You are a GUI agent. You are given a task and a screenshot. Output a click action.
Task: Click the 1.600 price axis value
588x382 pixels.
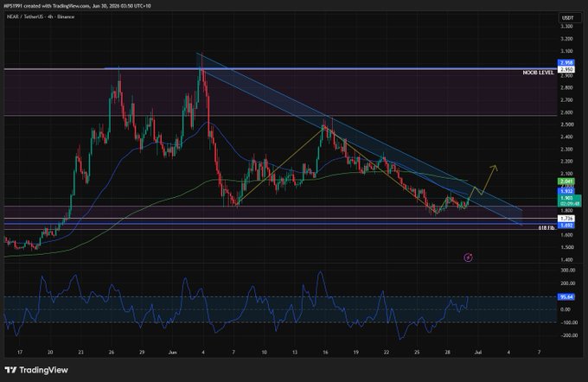tap(566, 235)
